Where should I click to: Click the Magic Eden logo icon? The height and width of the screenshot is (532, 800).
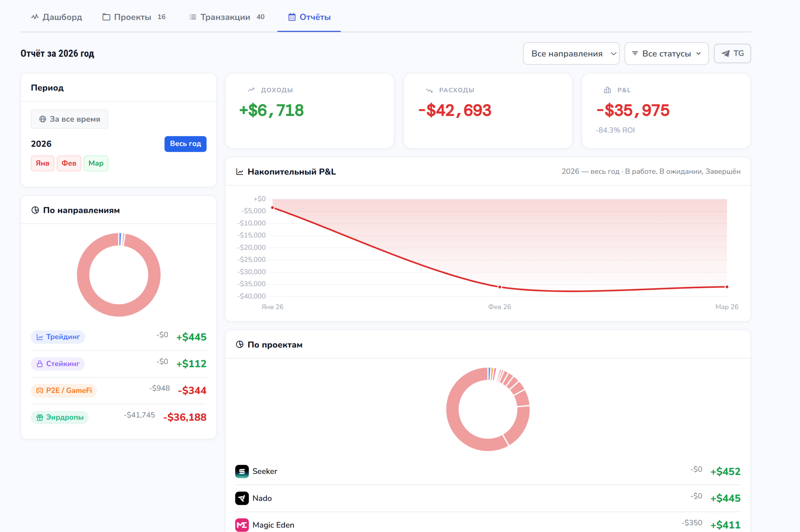[x=242, y=525]
